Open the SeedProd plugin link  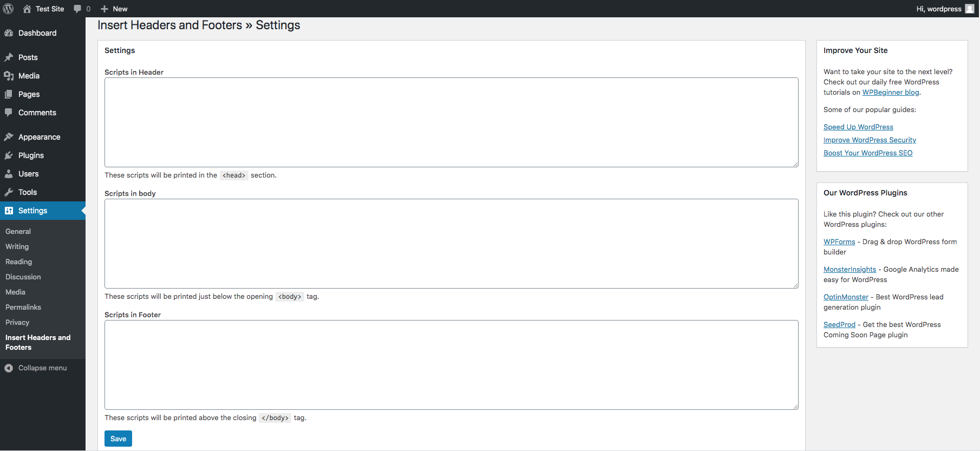point(839,325)
